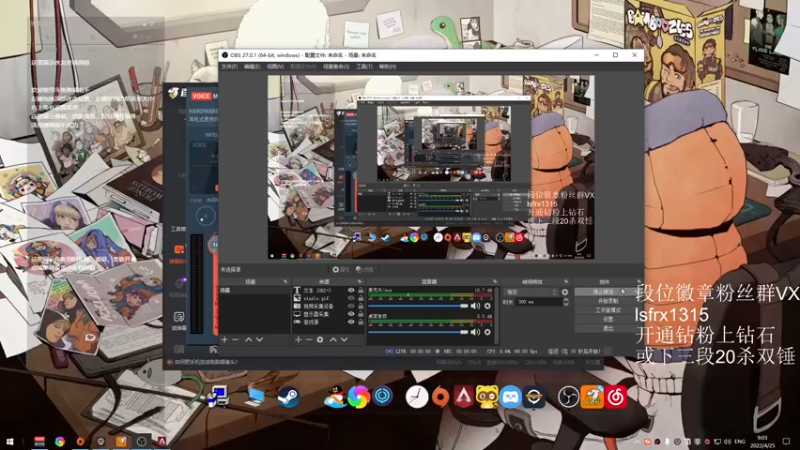Click the 时长 300 ms duration field

point(538,302)
